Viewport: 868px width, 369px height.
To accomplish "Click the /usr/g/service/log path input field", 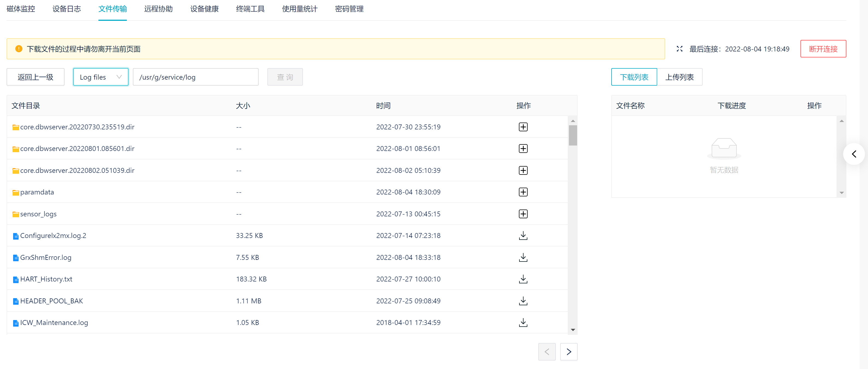I will point(195,77).
